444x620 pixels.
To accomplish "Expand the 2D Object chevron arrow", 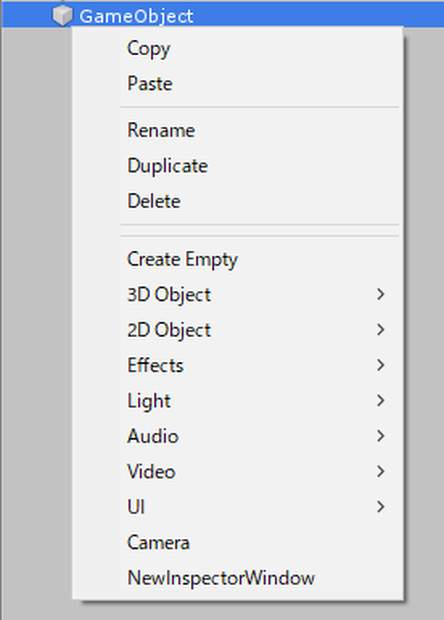I will pyautogui.click(x=381, y=329).
